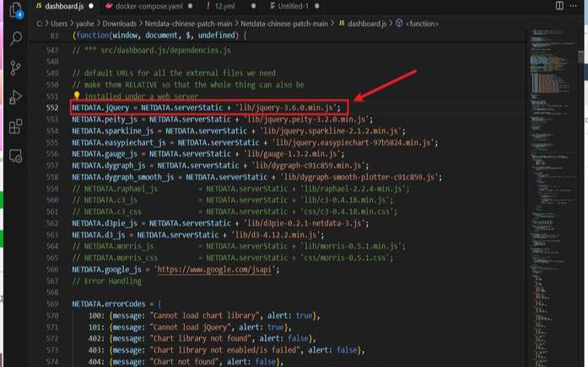Viewport: 588px width, 367px height.
Task: Click the "Chart library not enabled/is failed" string
Action: [225, 350]
